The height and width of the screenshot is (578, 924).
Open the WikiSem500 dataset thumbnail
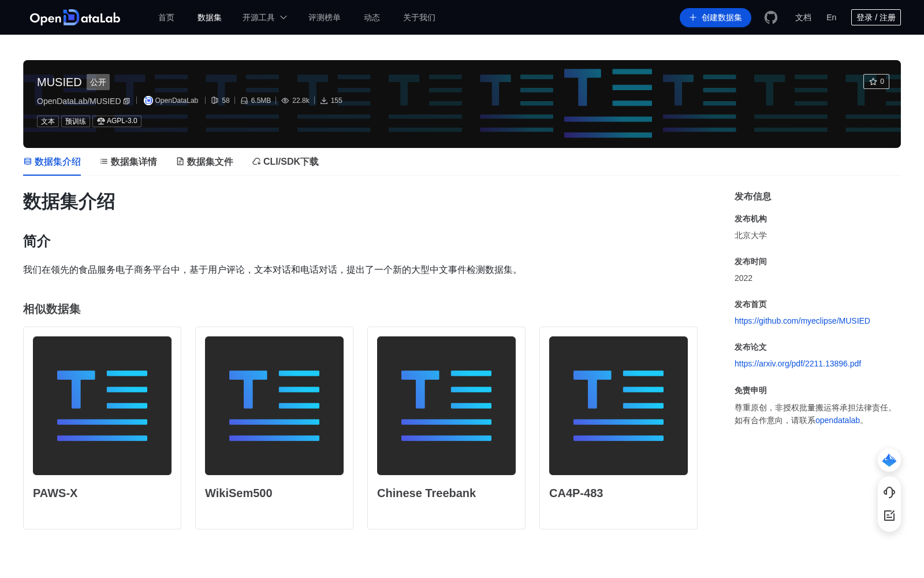[274, 406]
